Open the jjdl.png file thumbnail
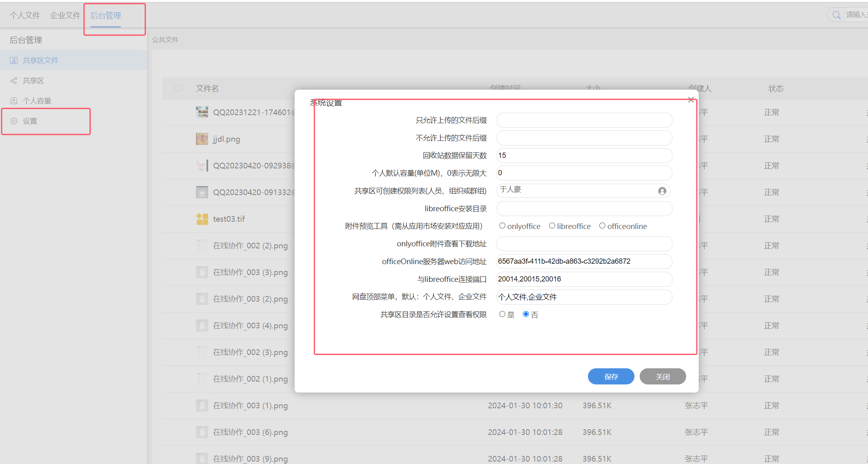This screenshot has width=868, height=464. (x=202, y=139)
